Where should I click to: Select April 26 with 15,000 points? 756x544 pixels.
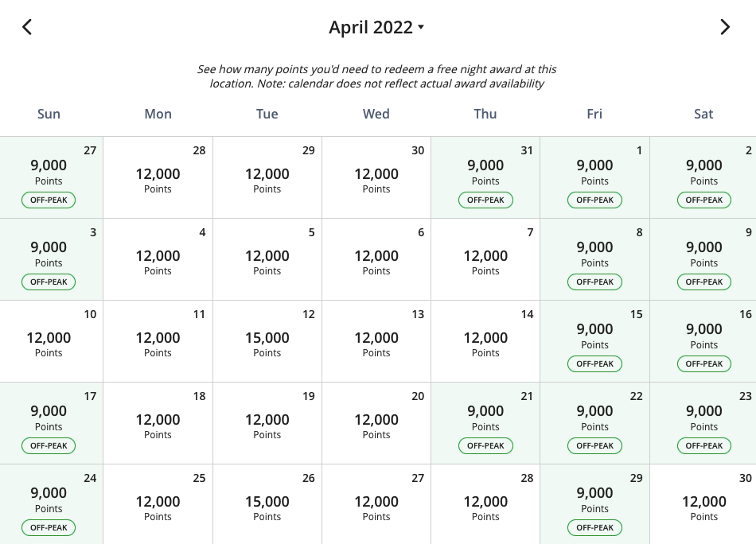[x=267, y=504]
